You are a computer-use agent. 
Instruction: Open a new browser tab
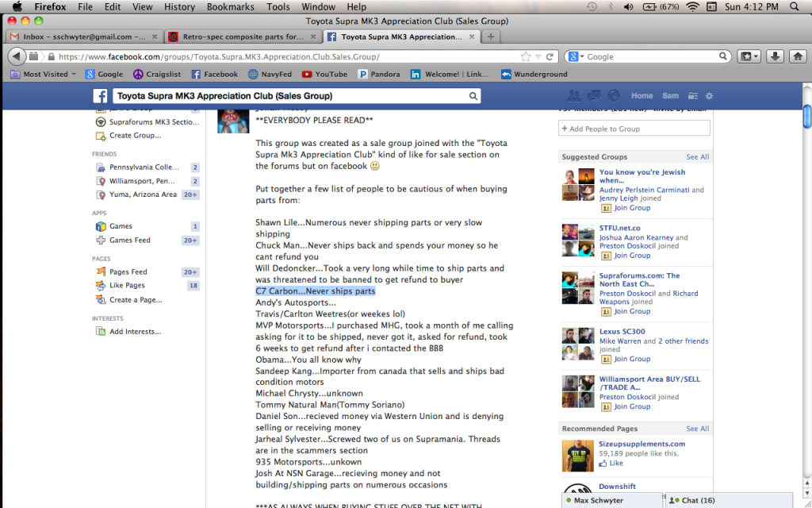pyautogui.click(x=491, y=37)
